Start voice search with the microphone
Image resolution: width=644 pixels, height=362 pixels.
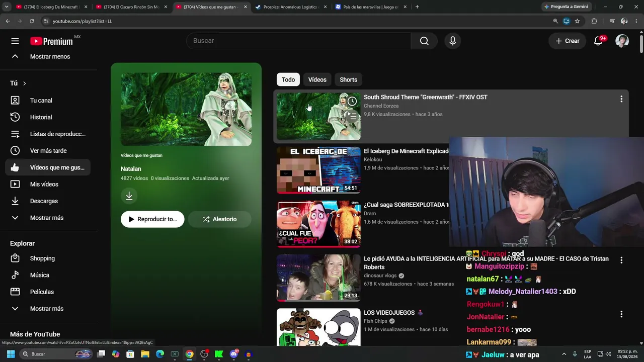tap(453, 41)
